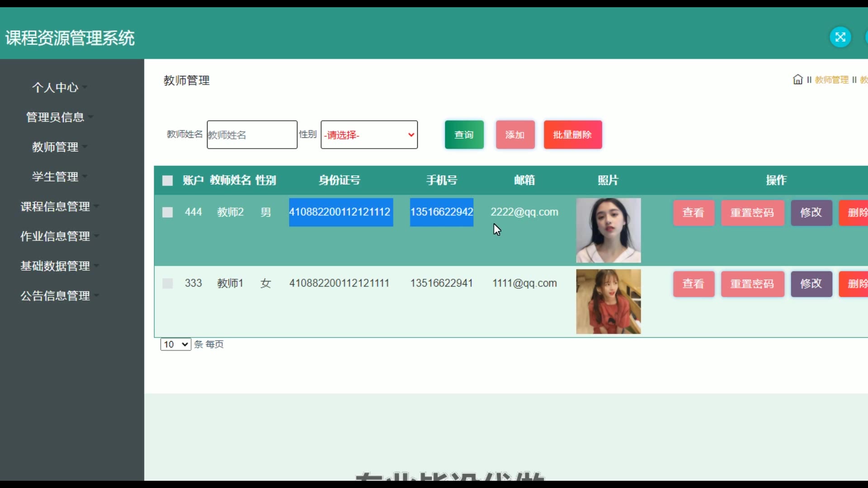
Task: Click the photo thumbnail of 教师1
Action: pos(608,301)
